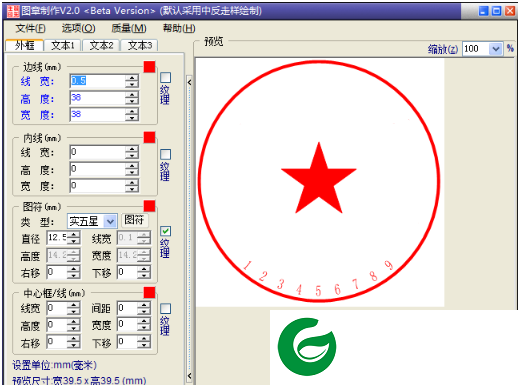520x385 pixels.
Task: Switch to the 文本3 tab
Action: click(140, 45)
